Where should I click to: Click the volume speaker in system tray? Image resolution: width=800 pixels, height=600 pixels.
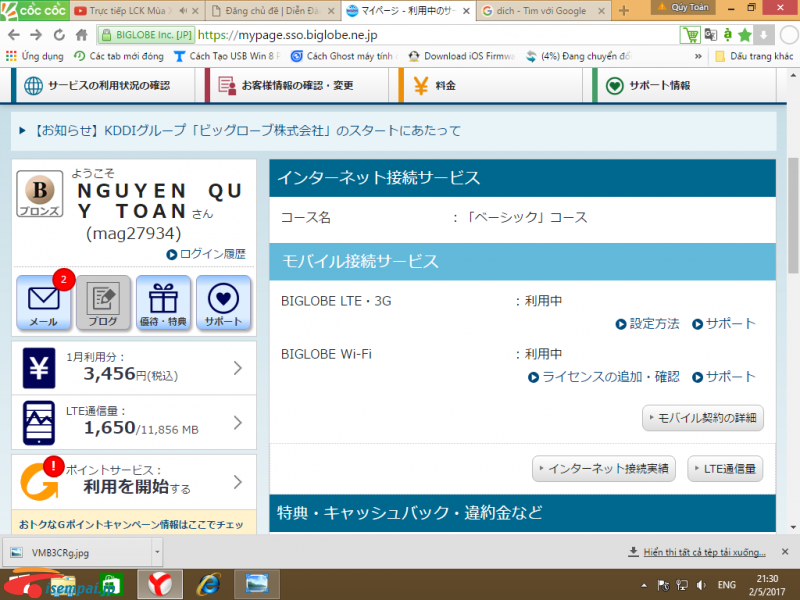tap(702, 585)
